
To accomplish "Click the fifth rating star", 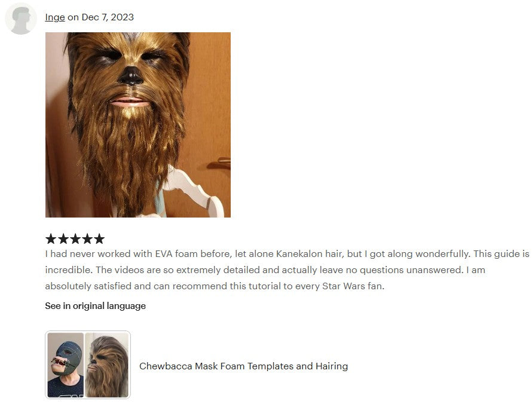I will [99, 239].
